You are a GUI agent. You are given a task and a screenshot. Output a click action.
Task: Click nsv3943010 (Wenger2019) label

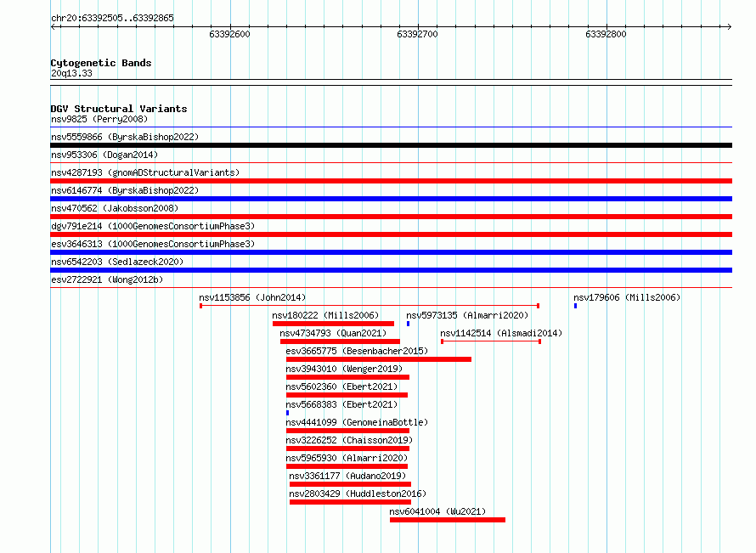pyautogui.click(x=344, y=369)
